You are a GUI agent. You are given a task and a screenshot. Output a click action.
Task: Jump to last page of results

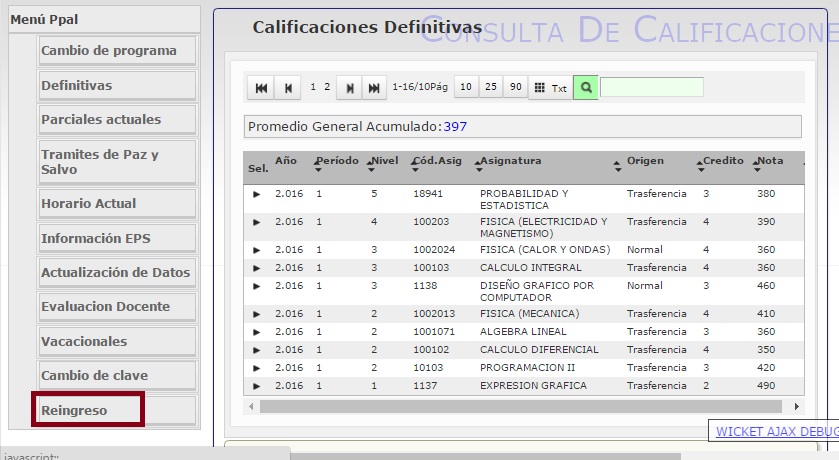tap(374, 88)
